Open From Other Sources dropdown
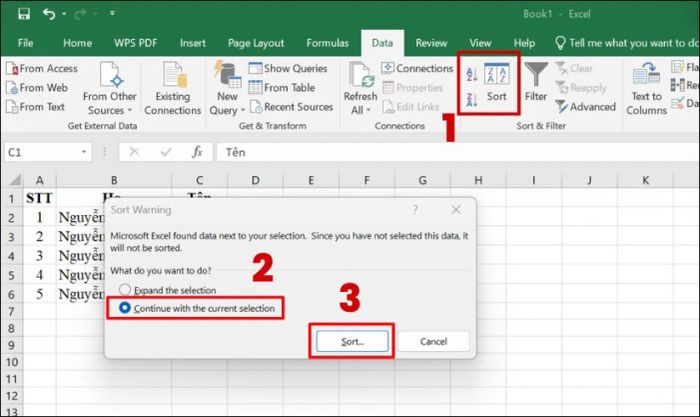 109,88
